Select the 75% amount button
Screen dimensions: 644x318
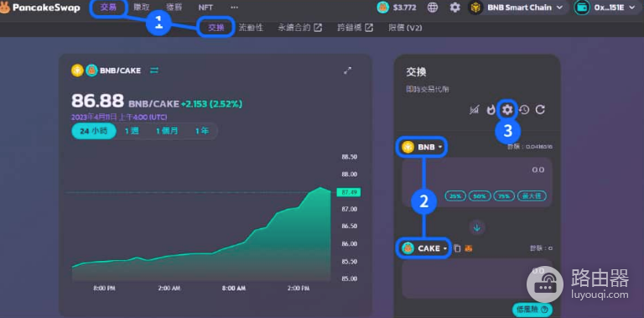click(504, 196)
